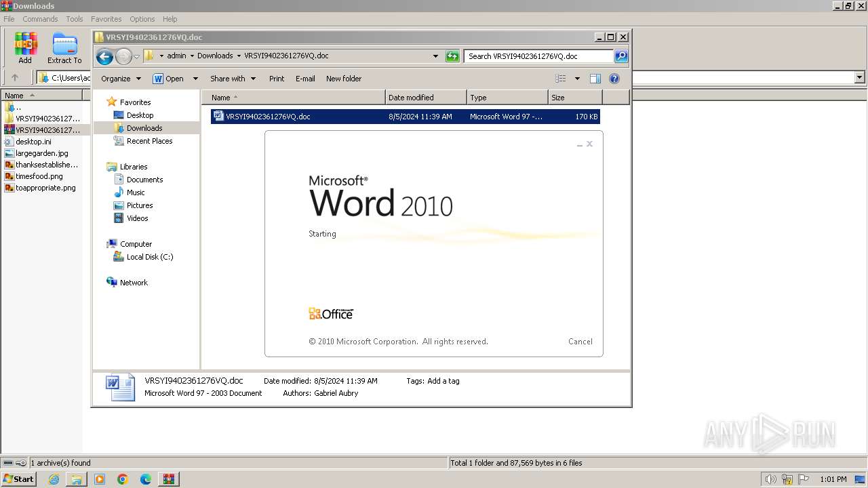The height and width of the screenshot is (488, 868).
Task: Open WinRAR Favorites menu
Action: point(106,19)
